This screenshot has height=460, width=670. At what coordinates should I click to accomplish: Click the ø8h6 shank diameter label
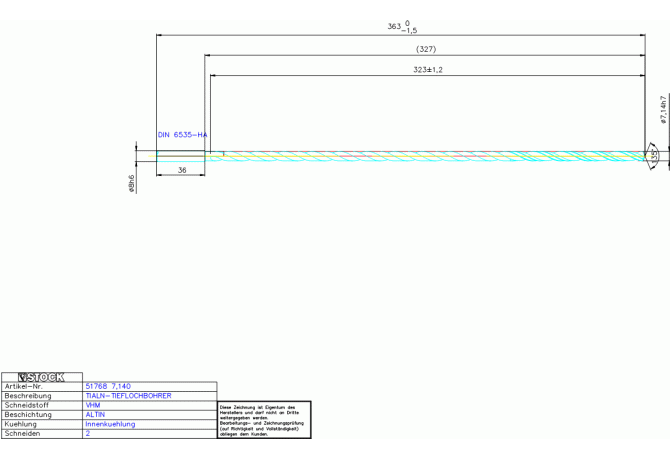coord(131,184)
